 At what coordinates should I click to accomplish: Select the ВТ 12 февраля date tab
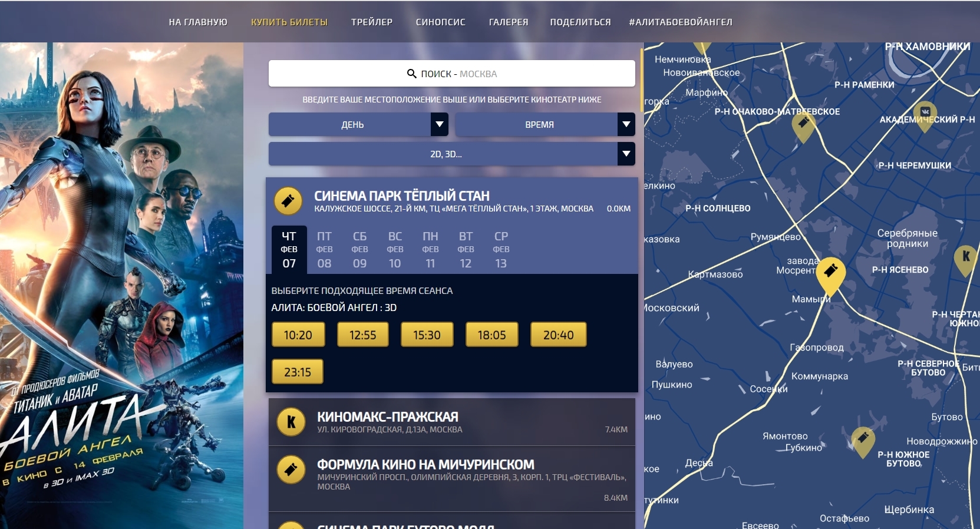click(x=466, y=250)
